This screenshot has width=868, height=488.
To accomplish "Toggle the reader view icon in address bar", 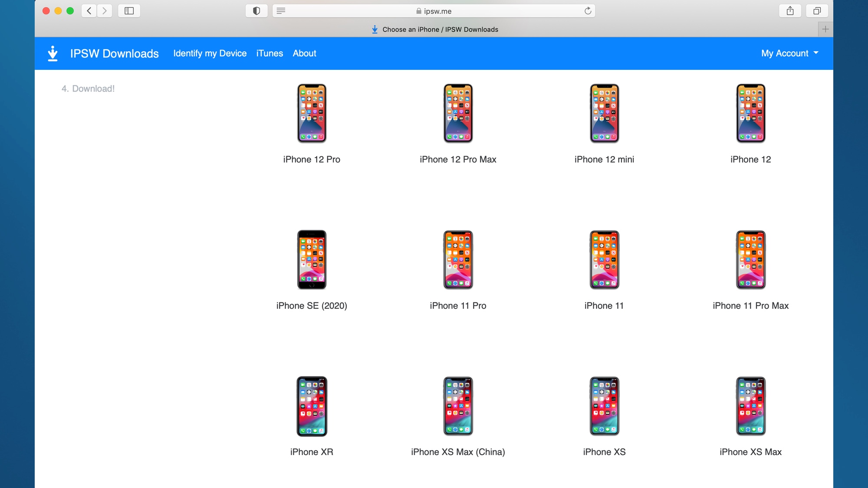I will coord(280,11).
